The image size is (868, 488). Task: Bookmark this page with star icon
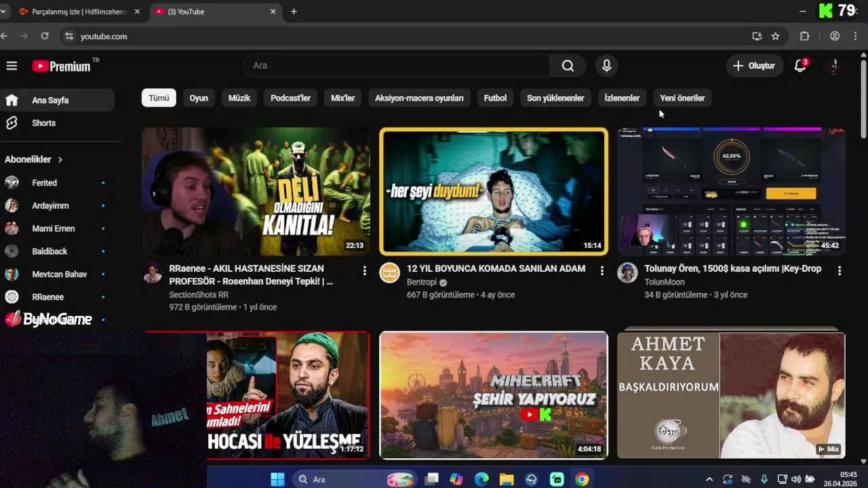(776, 36)
